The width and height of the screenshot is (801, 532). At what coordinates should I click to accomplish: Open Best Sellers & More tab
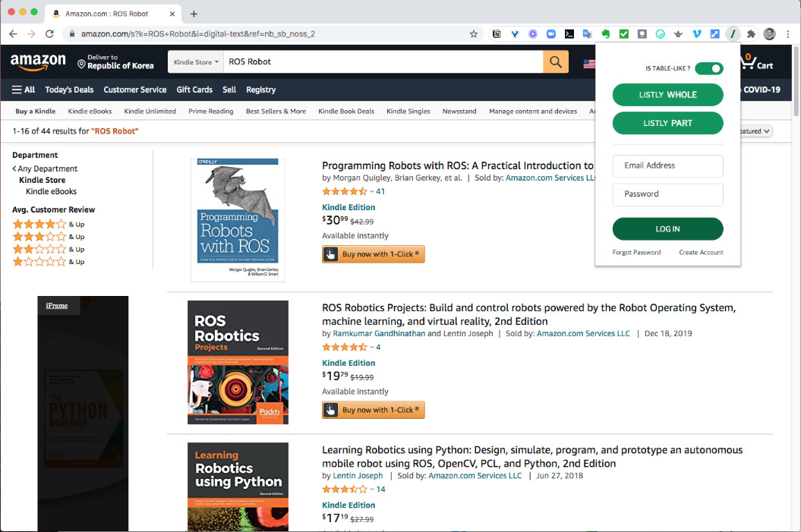click(276, 112)
